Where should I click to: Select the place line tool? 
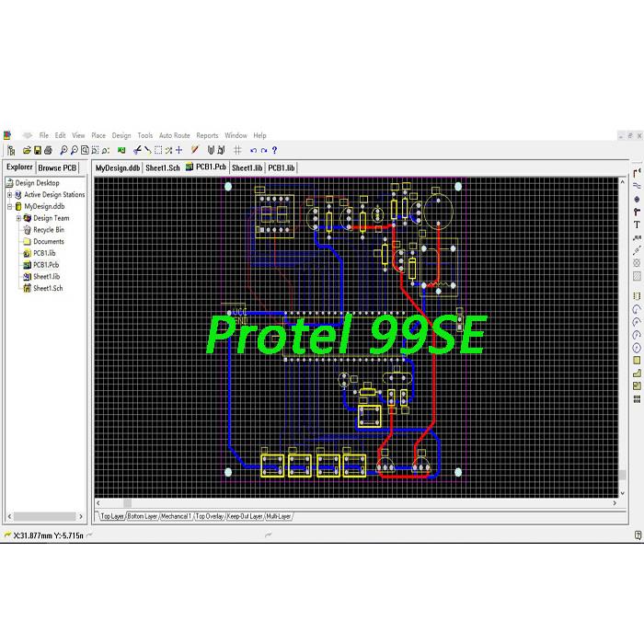click(x=637, y=186)
